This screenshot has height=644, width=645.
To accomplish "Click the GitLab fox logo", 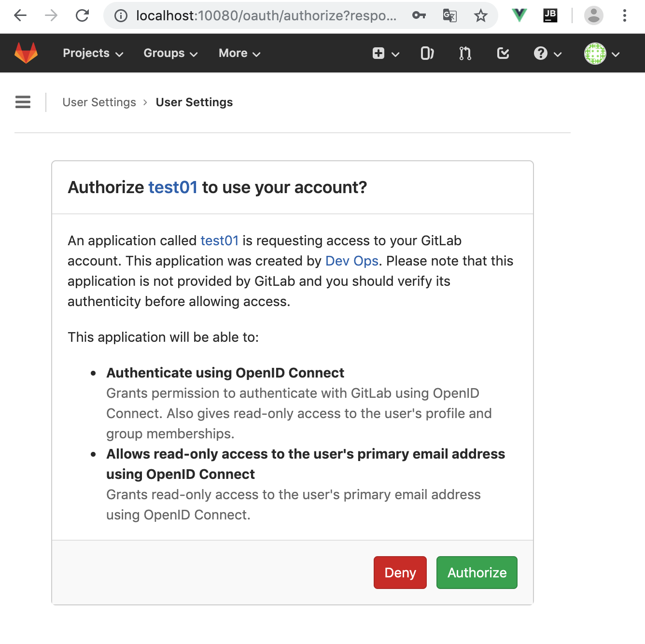I will pos(26,53).
